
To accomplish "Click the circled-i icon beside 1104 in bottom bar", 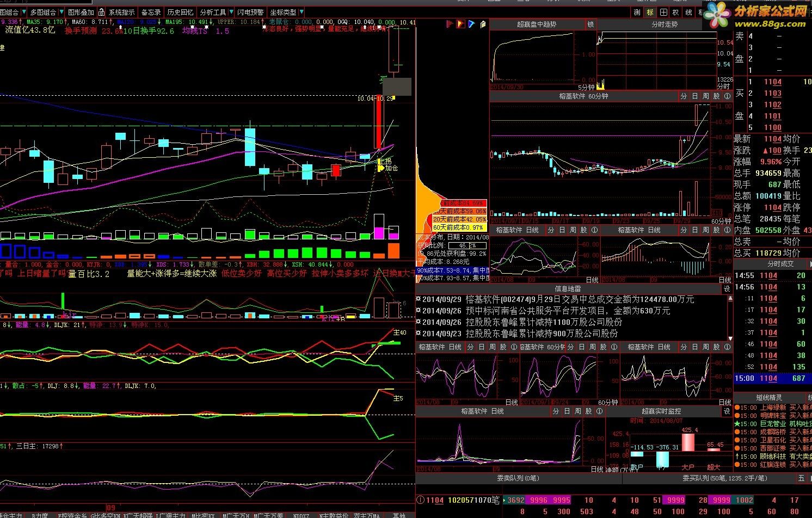I will [420, 500].
